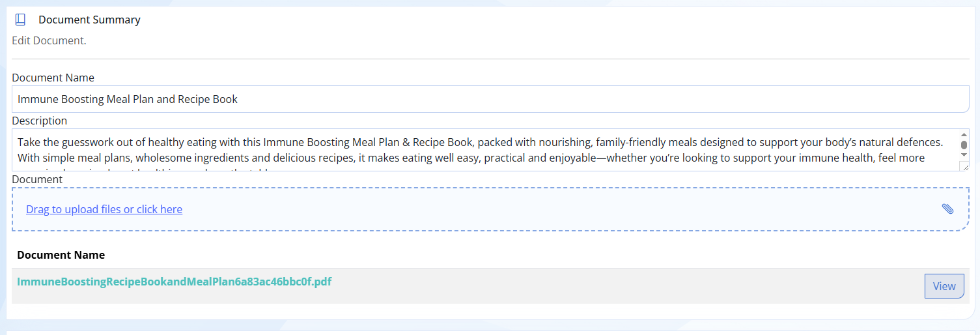Click the 'Edit Document.' subtitle text

point(49,40)
